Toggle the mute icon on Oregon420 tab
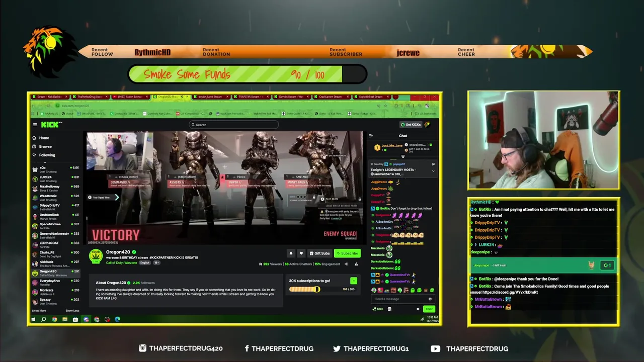 click(182, 97)
